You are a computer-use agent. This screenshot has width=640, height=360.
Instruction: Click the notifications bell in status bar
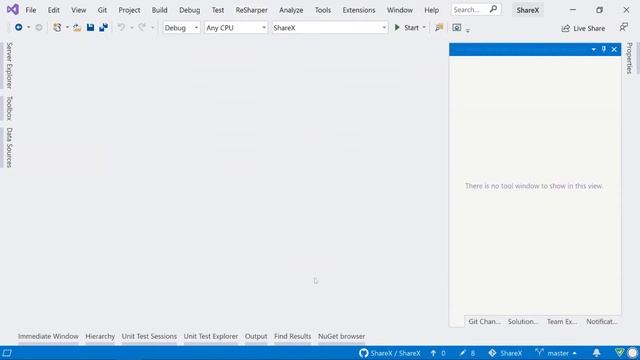pyautogui.click(x=596, y=353)
